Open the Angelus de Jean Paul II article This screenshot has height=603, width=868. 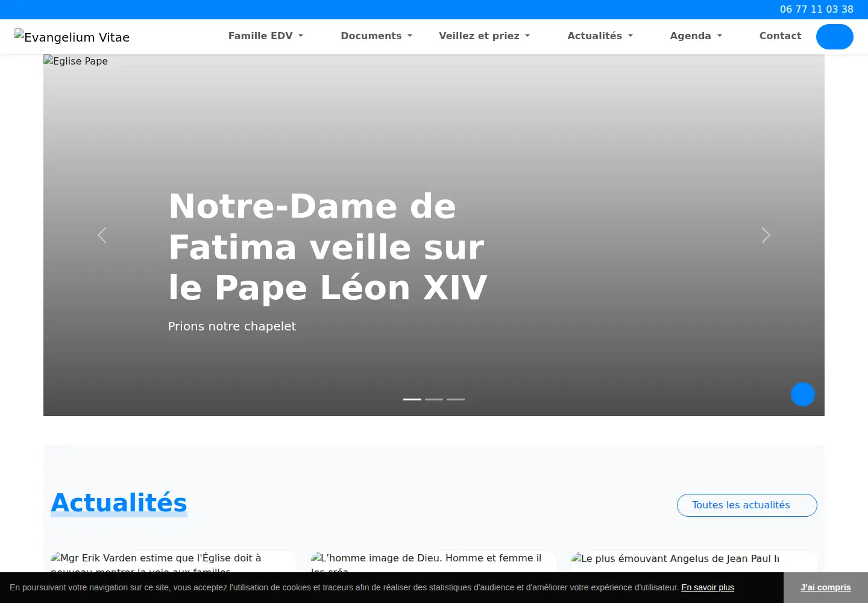pos(694,561)
